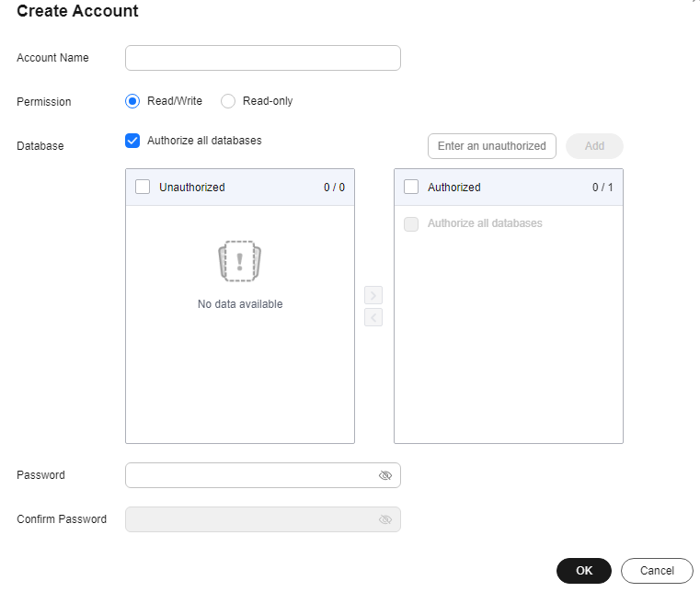
Task: Toggle the eye icon in Confirm Password
Action: click(x=385, y=519)
